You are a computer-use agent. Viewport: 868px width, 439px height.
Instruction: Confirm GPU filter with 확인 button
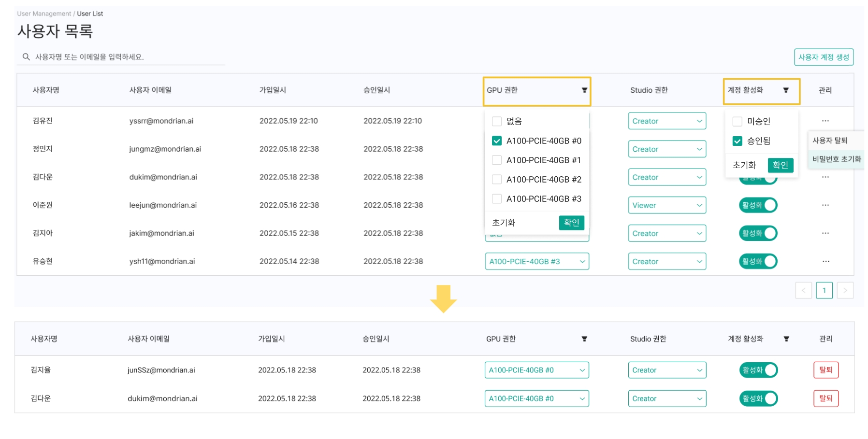point(571,223)
